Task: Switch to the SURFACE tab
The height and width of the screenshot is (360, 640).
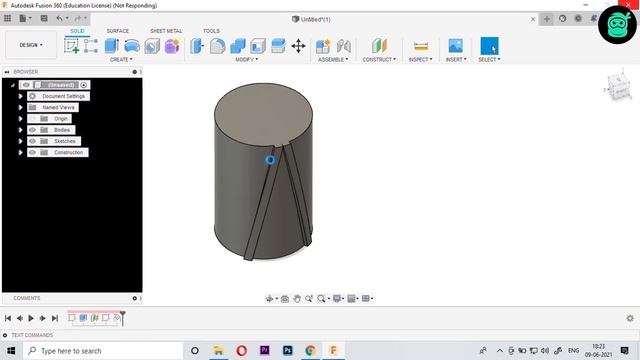Action: click(x=118, y=31)
